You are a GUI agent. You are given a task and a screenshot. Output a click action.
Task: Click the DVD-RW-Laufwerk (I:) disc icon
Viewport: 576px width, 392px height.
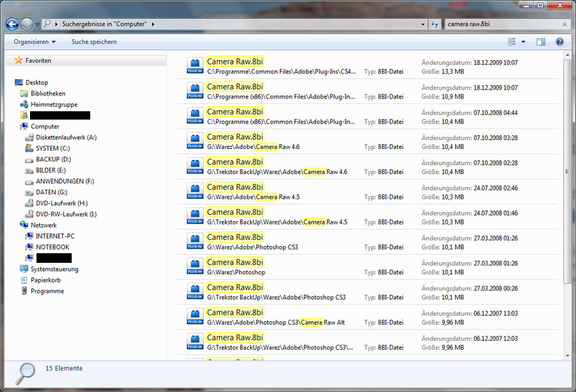tap(29, 214)
